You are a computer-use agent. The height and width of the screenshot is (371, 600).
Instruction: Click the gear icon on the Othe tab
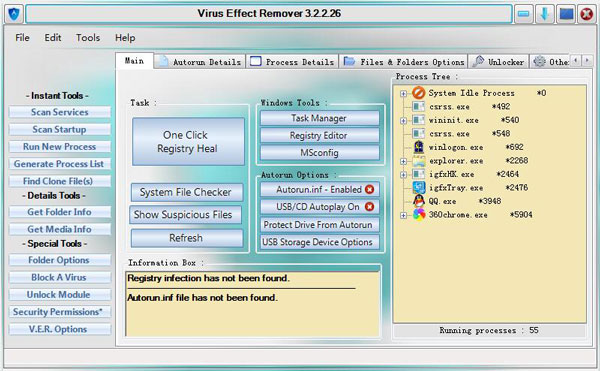pos(539,61)
